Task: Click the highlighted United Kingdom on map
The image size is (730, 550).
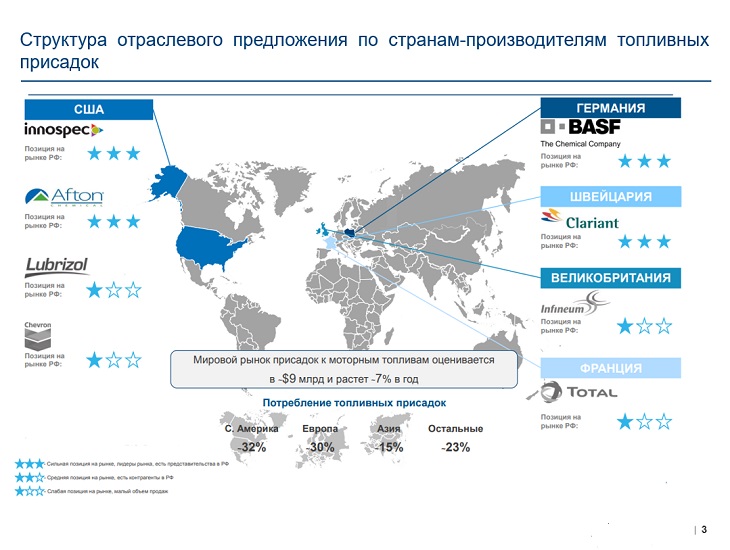Action: point(323,229)
